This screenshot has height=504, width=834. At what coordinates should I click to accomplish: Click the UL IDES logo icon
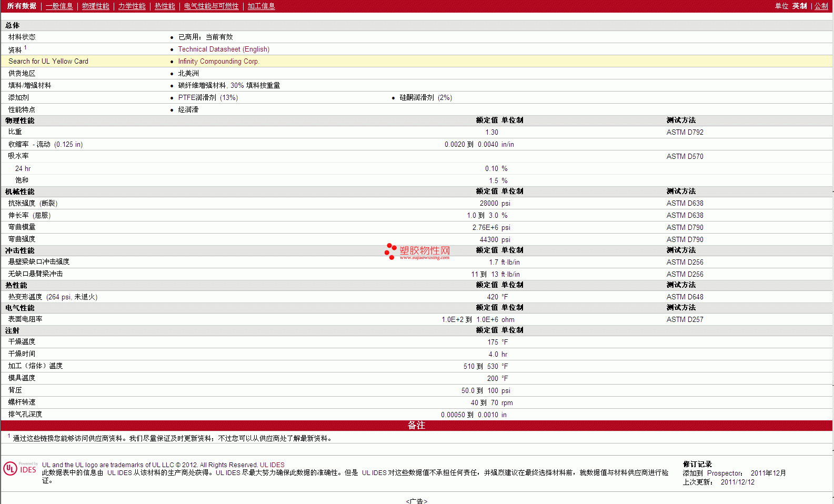[21, 468]
